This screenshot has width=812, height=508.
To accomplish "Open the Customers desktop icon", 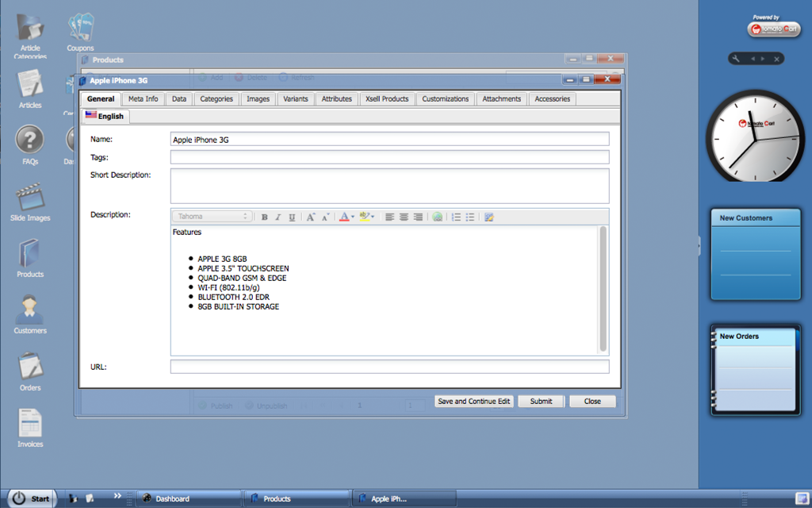I will click(30, 314).
